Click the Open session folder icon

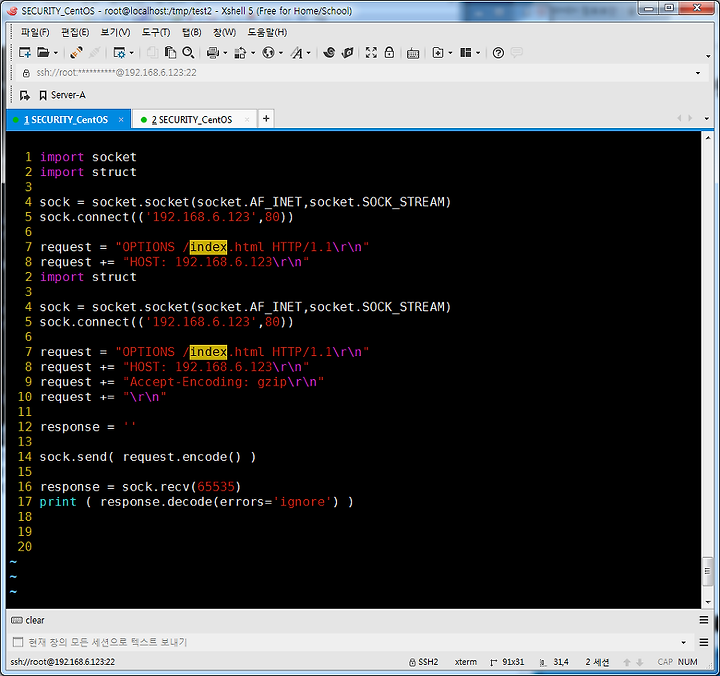coord(43,53)
